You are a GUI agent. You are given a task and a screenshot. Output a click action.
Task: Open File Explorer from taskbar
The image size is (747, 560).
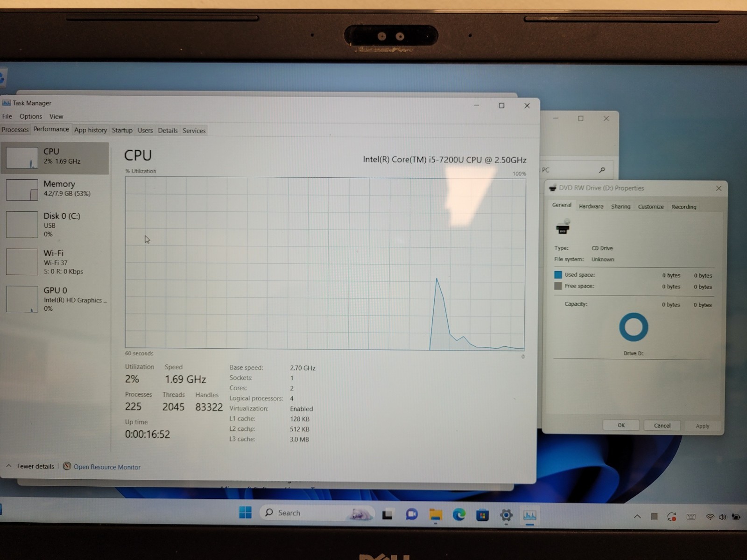pos(435,515)
